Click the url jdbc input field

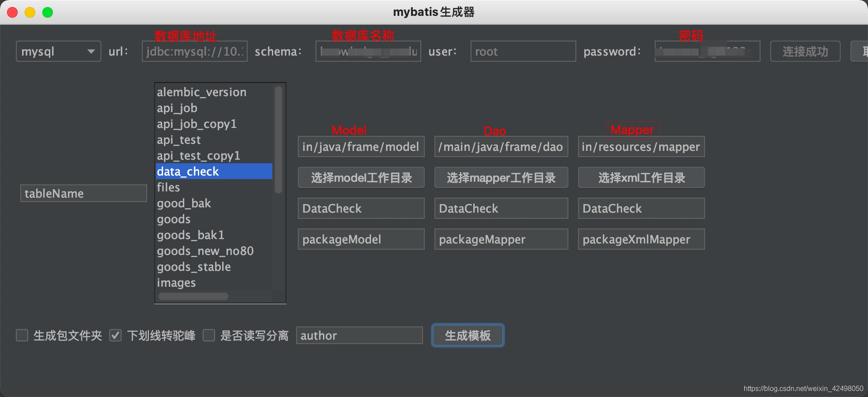(194, 51)
